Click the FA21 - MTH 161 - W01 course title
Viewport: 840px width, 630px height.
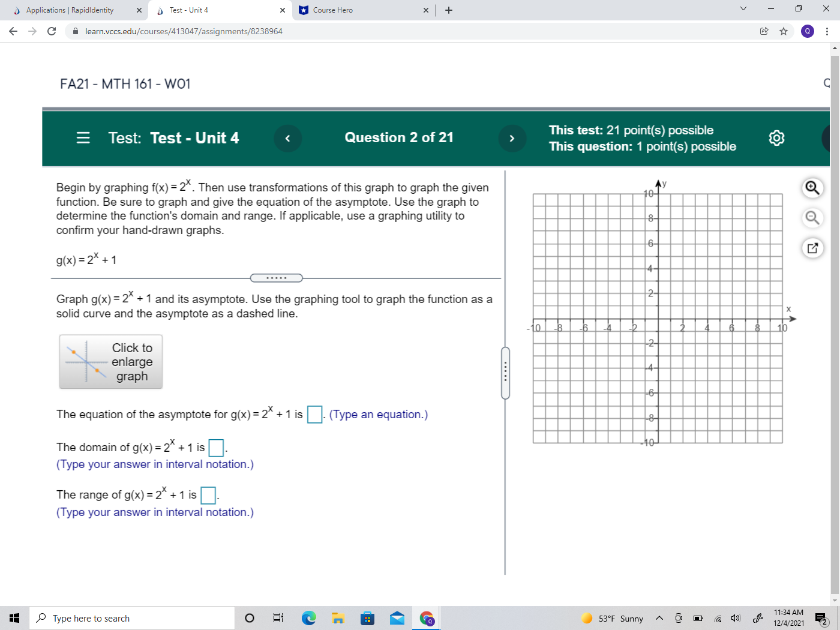[125, 84]
